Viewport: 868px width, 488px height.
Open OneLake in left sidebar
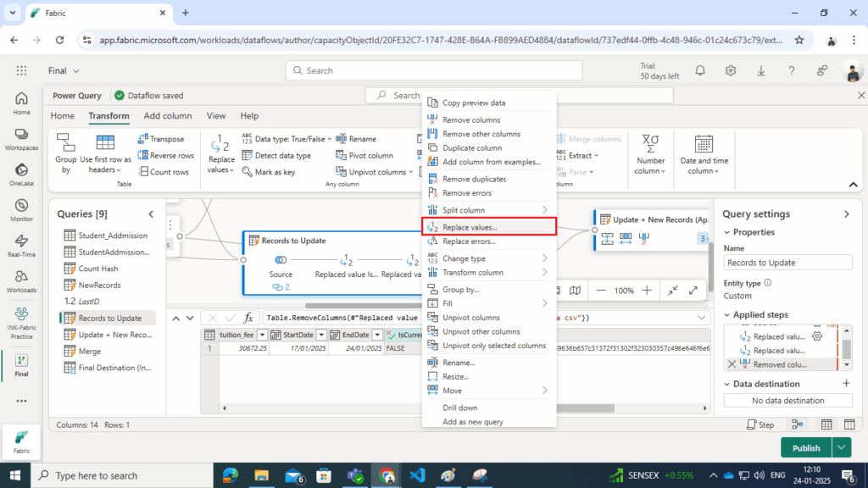coord(21,175)
